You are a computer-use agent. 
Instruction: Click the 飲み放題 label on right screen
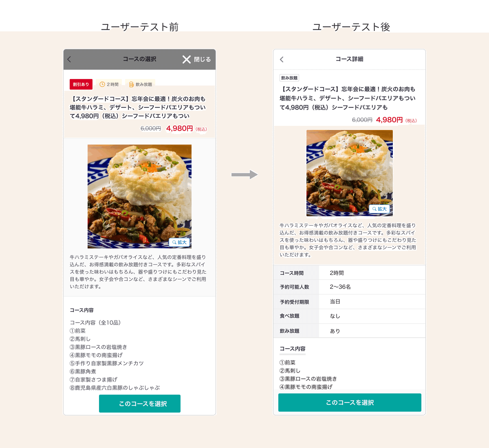(289, 78)
